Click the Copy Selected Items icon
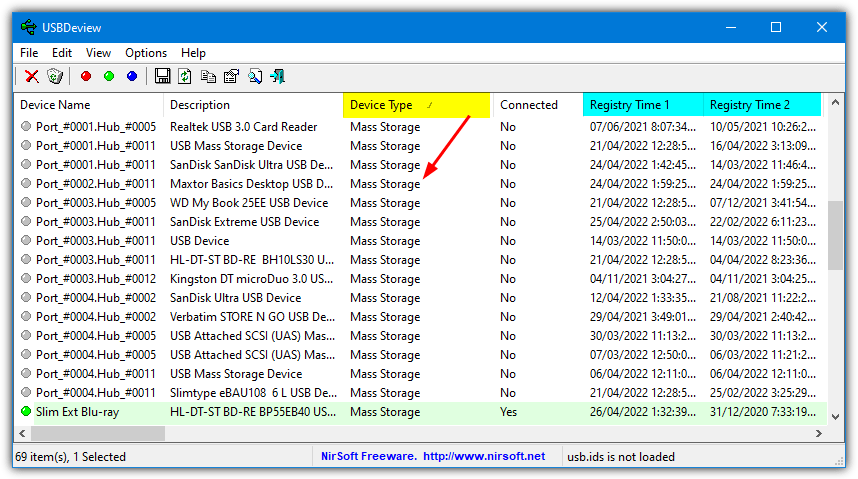The height and width of the screenshot is (479, 858). coord(208,76)
